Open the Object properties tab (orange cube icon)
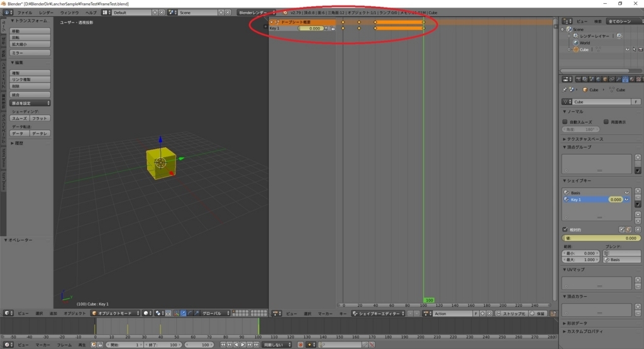Viewport: 644px width, 349px height. (605, 79)
